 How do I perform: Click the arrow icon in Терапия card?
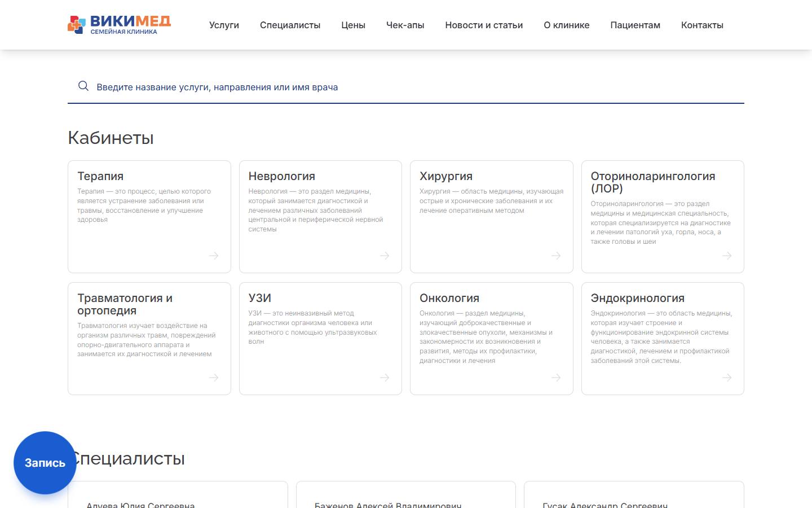tap(214, 256)
